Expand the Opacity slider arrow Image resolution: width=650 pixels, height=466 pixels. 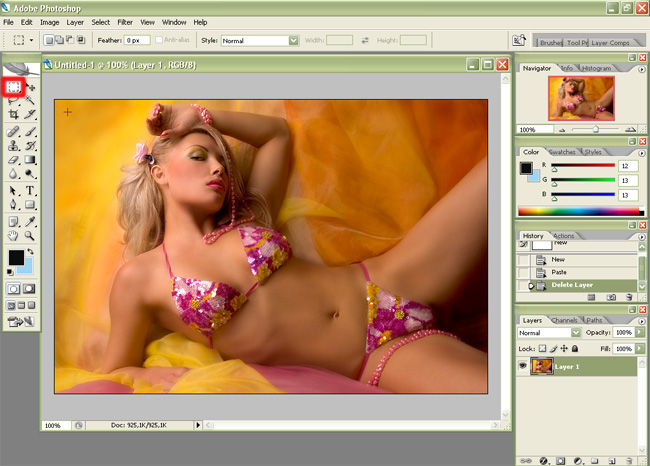coord(640,333)
